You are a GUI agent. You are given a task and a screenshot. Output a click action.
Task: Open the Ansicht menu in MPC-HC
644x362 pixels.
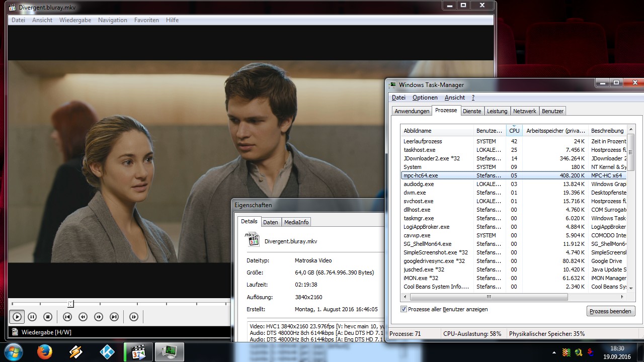click(42, 20)
